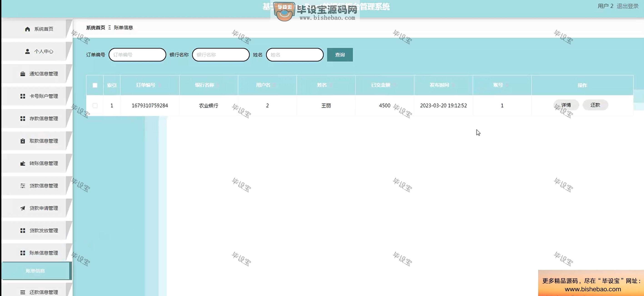Click the 4500 amount cell
The image size is (644, 296).
385,105
